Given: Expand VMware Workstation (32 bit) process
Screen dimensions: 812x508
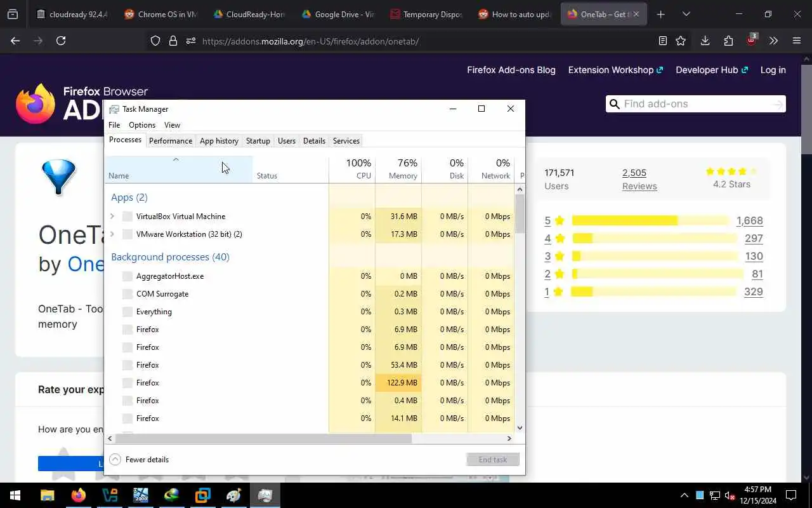Looking at the screenshot, I should (x=112, y=234).
